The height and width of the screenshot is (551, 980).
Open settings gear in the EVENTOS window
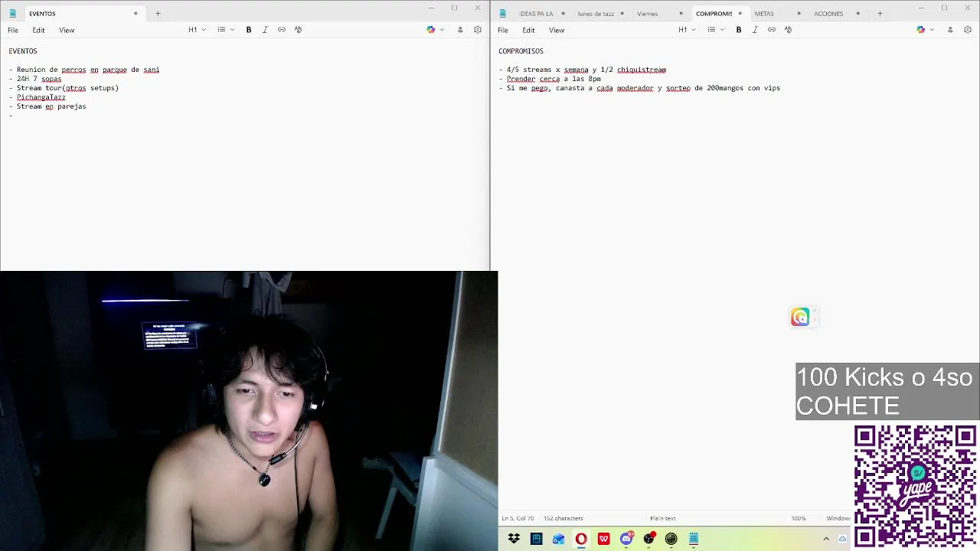coord(478,30)
